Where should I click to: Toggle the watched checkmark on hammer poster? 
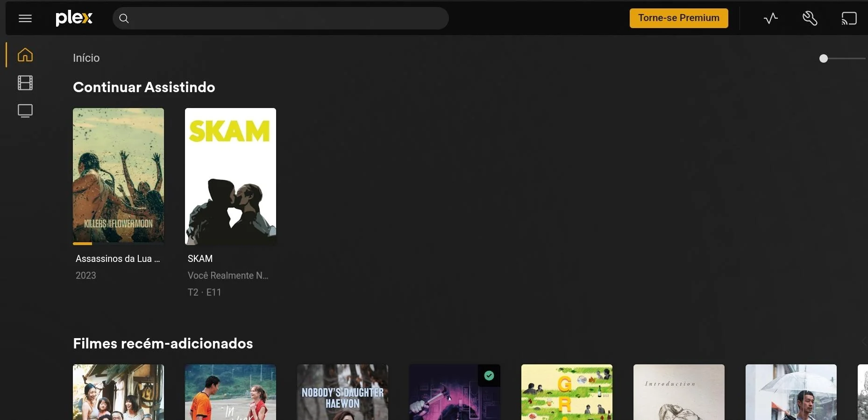coord(489,376)
